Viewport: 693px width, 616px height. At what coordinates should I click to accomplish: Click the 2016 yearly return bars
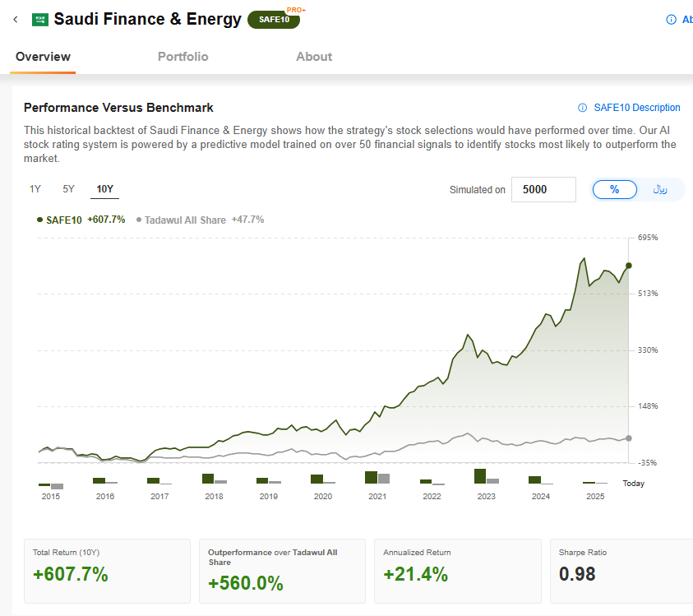105,480
